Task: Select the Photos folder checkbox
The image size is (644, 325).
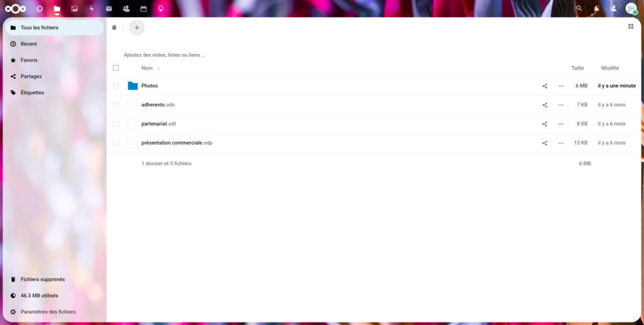Action: coord(116,86)
